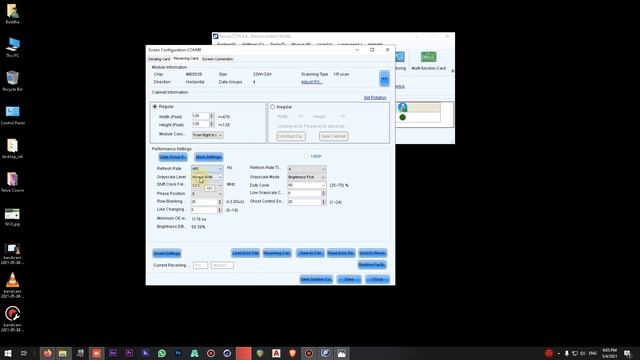This screenshot has width=640, height=360.
Task: Open Phase Position dropdown
Action: [x=207, y=193]
